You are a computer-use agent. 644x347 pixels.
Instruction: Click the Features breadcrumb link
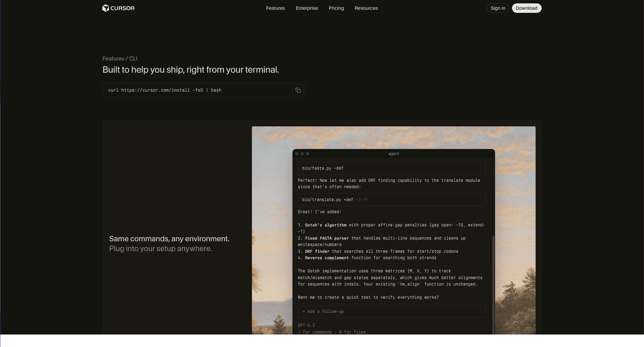click(113, 58)
